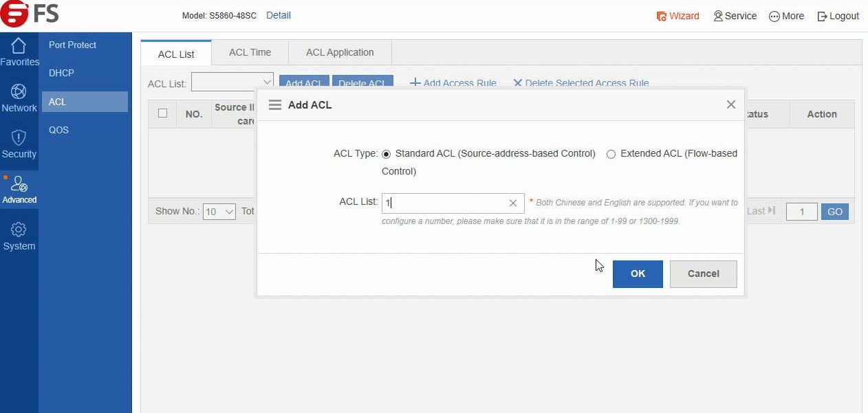Viewport: 868px width, 413px height.
Task: Close the Add ACL dialog with X
Action: click(x=731, y=104)
